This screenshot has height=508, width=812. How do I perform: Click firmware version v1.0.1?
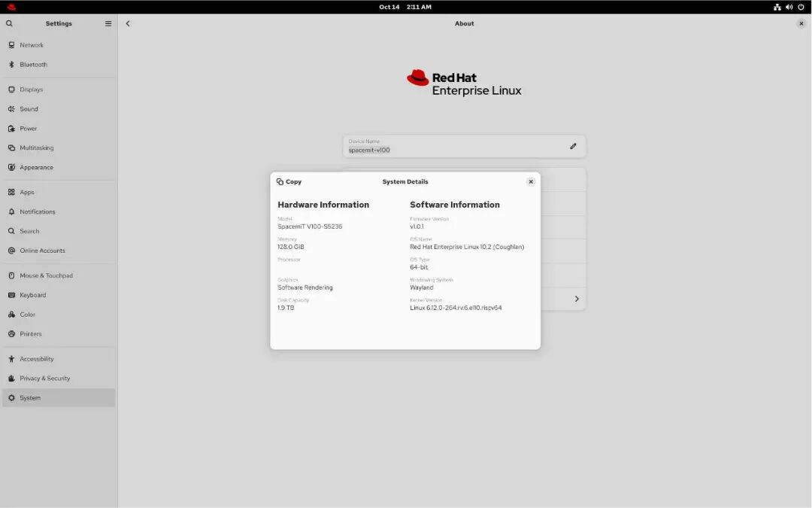click(417, 227)
